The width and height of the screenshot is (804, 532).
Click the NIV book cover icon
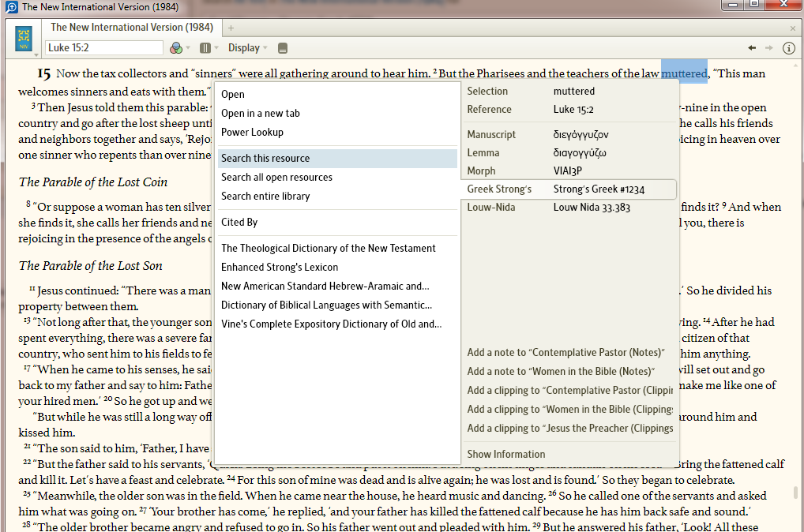[x=24, y=37]
